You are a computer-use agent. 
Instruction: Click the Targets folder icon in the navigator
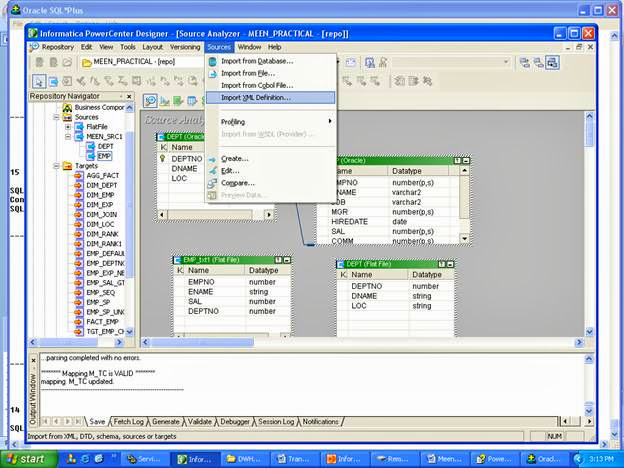68,166
